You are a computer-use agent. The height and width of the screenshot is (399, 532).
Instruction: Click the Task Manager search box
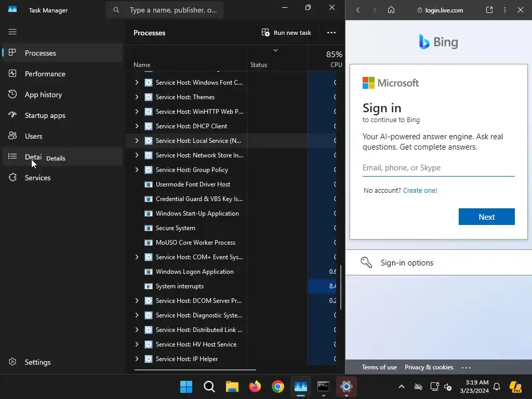pos(165,10)
